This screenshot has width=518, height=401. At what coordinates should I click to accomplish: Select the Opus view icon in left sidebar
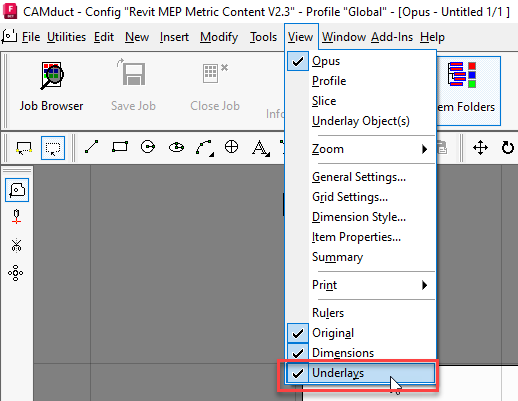pyautogui.click(x=17, y=190)
